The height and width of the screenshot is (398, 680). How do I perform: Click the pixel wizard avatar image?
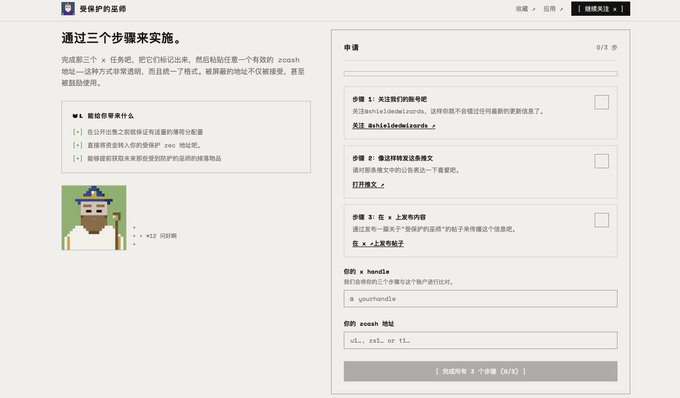[94, 218]
